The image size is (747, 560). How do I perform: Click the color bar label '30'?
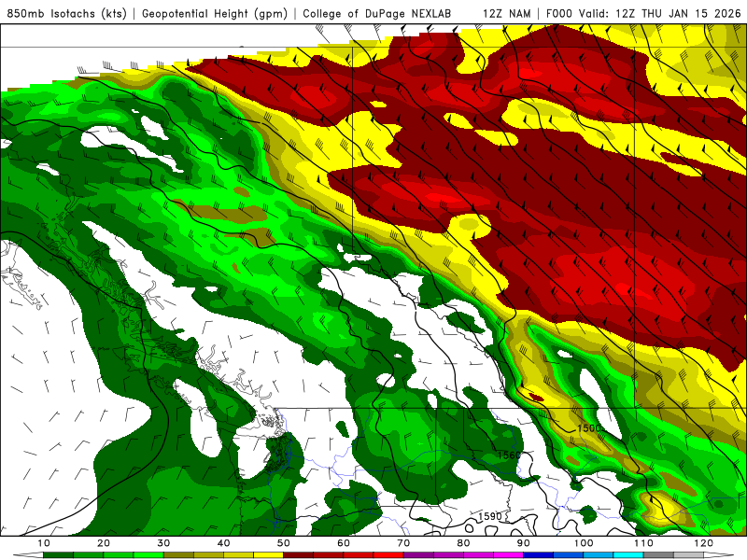coord(163,543)
